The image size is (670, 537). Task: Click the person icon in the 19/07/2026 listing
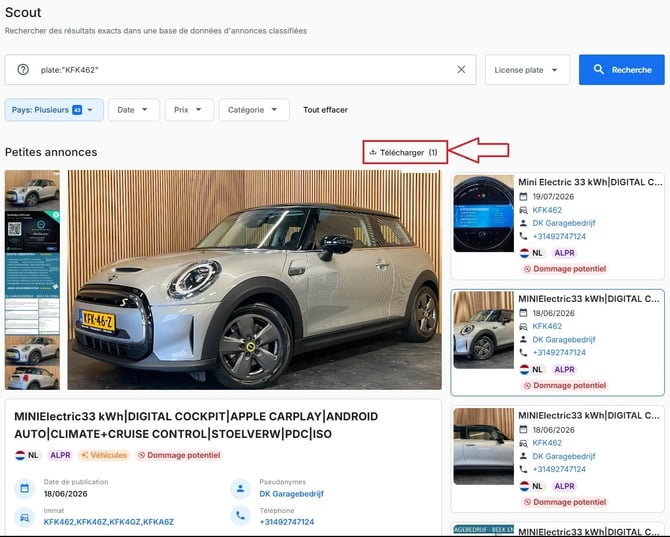click(x=523, y=223)
